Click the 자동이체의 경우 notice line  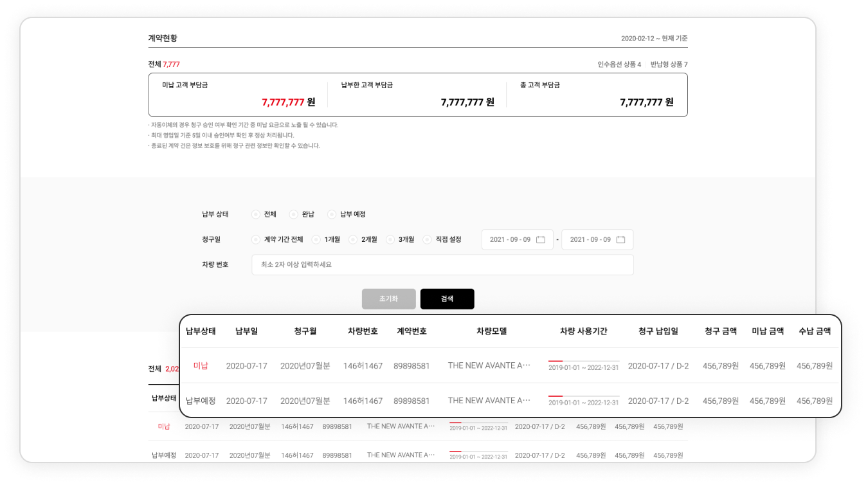coord(243,125)
